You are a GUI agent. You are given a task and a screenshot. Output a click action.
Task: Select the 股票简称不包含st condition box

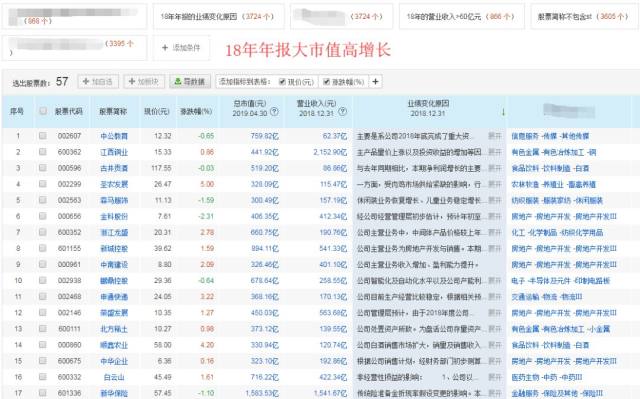[584, 16]
